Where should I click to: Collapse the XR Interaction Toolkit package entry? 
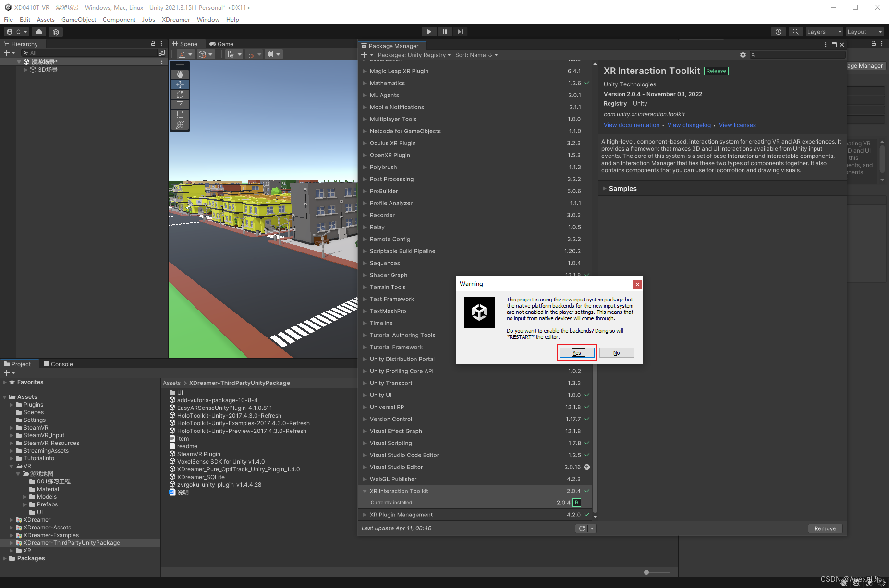365,491
